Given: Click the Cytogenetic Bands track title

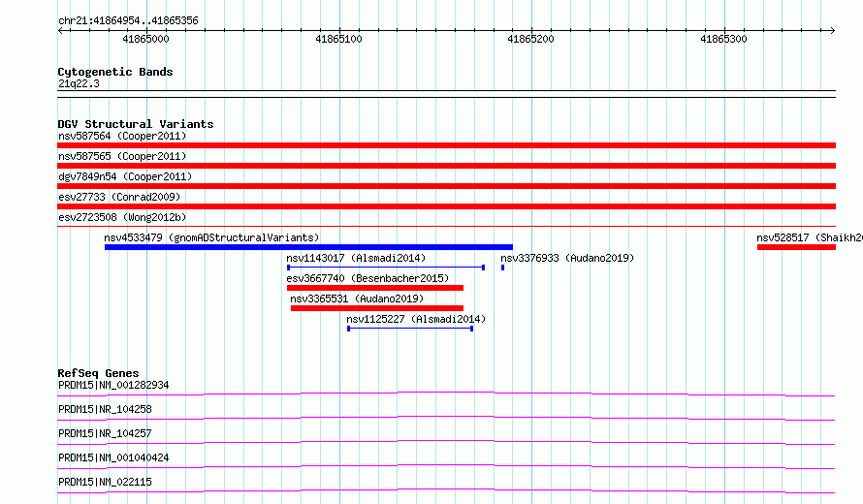Looking at the screenshot, I should tap(115, 72).
